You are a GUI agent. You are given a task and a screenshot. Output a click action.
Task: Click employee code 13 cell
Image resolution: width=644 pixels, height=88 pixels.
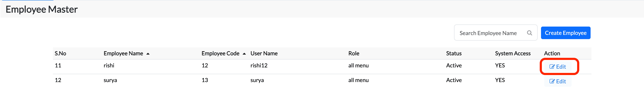coord(205,80)
